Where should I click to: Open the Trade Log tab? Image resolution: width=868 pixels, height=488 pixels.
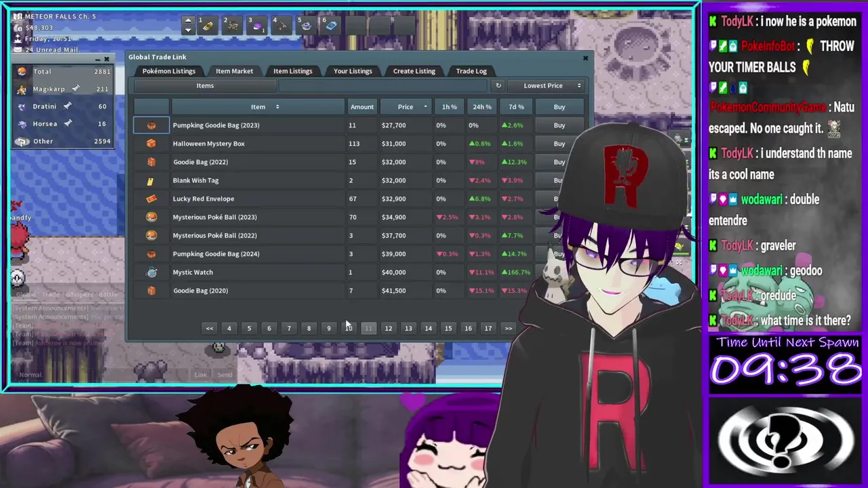click(471, 71)
